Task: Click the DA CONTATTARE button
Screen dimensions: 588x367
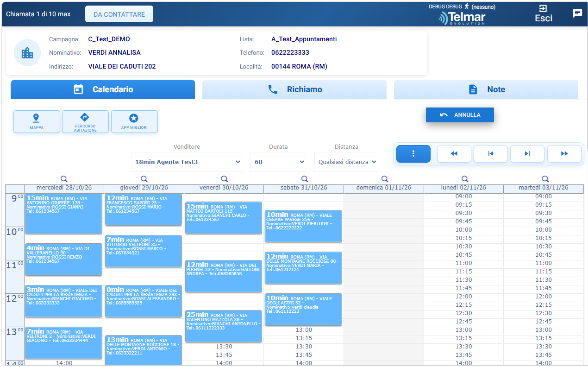Action: tap(119, 14)
